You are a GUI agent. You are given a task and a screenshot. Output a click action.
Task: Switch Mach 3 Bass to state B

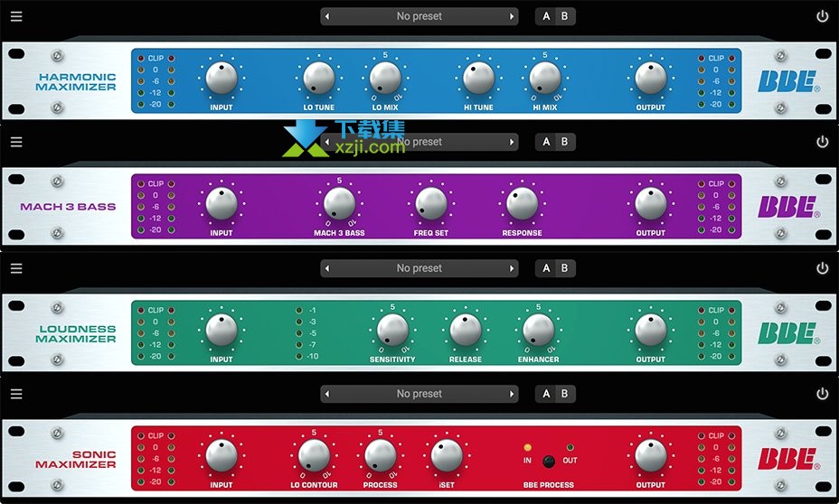pyautogui.click(x=564, y=142)
